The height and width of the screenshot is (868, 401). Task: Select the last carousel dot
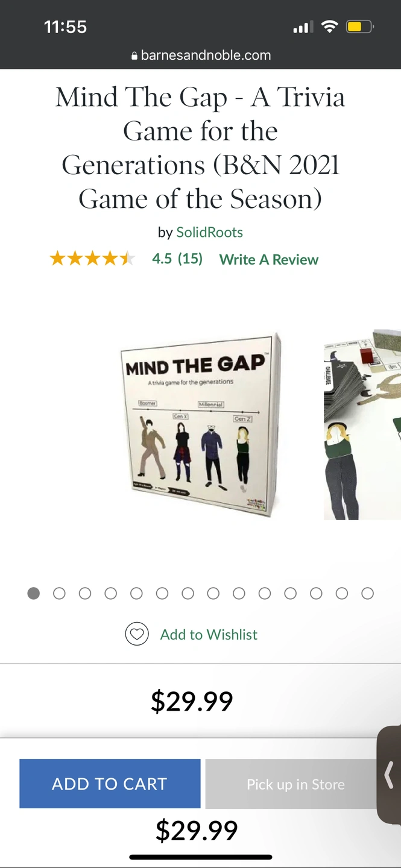click(x=368, y=594)
